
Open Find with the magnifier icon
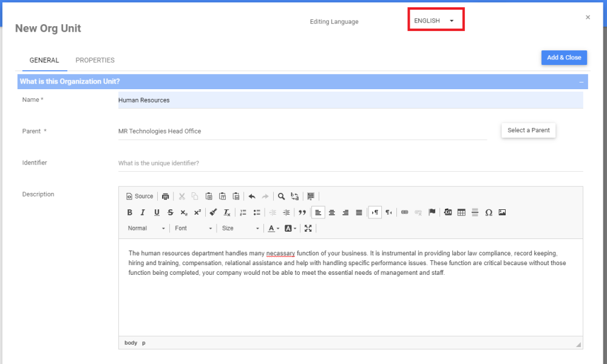(x=282, y=196)
